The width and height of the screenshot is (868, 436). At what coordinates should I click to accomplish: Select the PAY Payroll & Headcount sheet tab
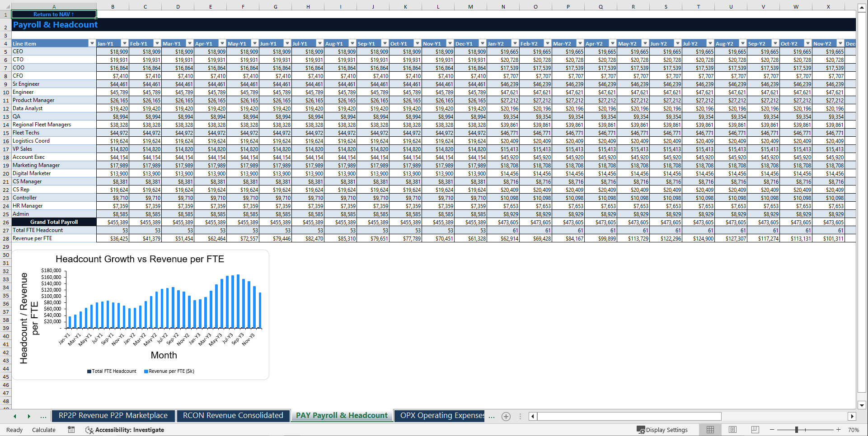coord(342,416)
